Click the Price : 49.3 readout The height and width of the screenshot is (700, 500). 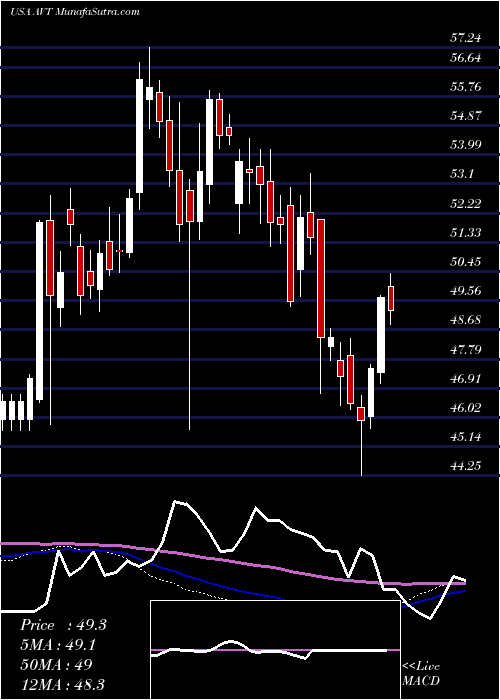coord(63,625)
